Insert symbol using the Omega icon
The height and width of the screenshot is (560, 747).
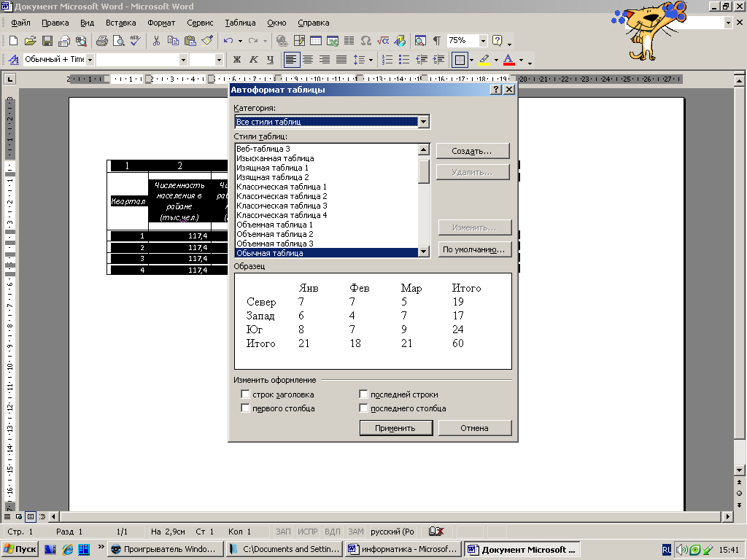[x=365, y=41]
